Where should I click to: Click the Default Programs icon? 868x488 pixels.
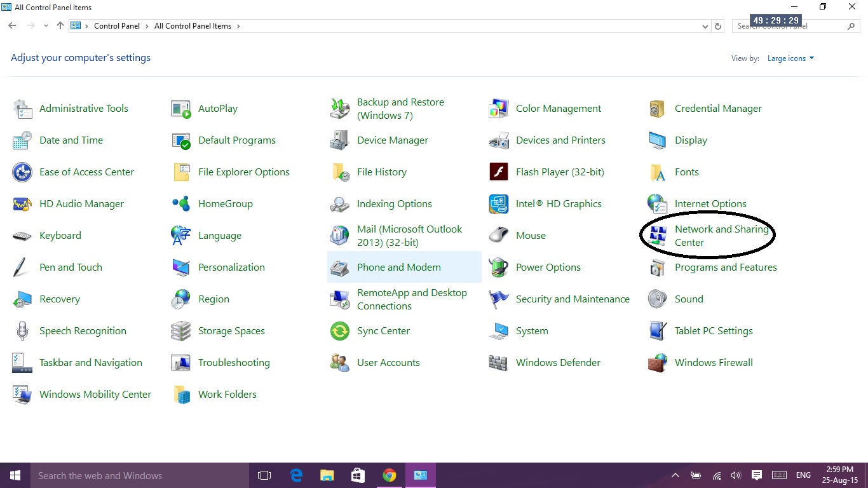[x=181, y=140]
